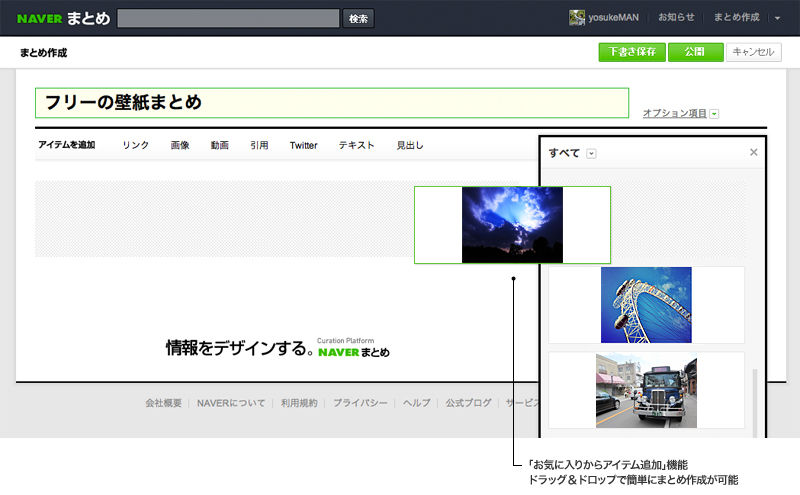Image resolution: width=800 pixels, height=495 pixels.
Task: Open NAVERについて footer link
Action: 231,403
